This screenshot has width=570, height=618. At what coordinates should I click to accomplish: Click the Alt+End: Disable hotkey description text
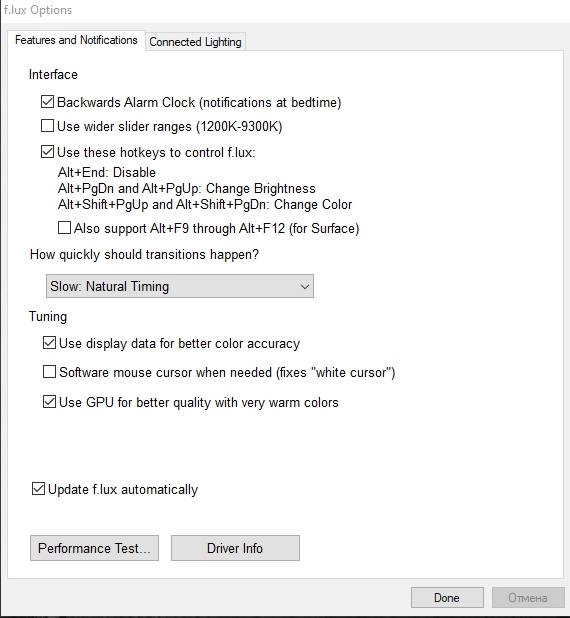point(107,172)
